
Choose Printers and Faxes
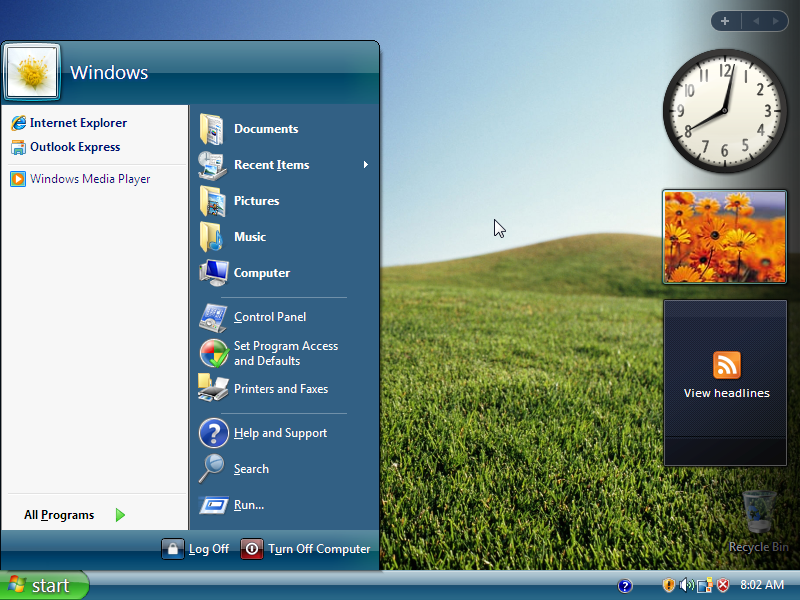pos(280,389)
